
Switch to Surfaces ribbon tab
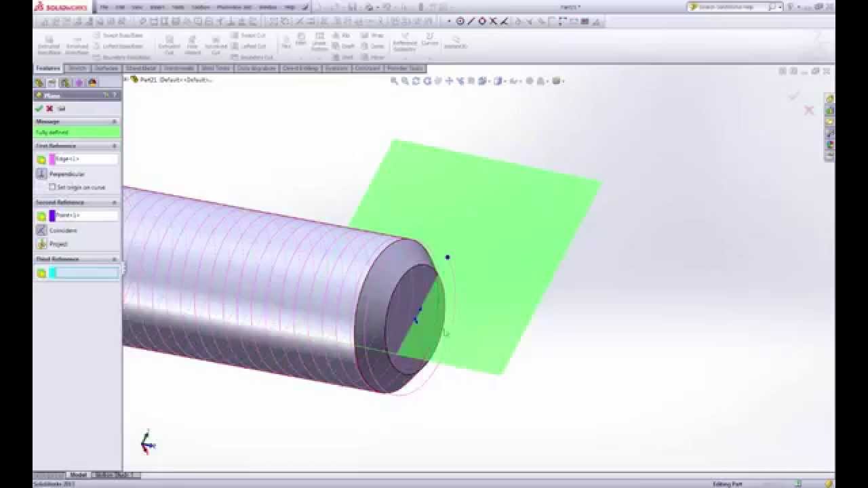[106, 68]
